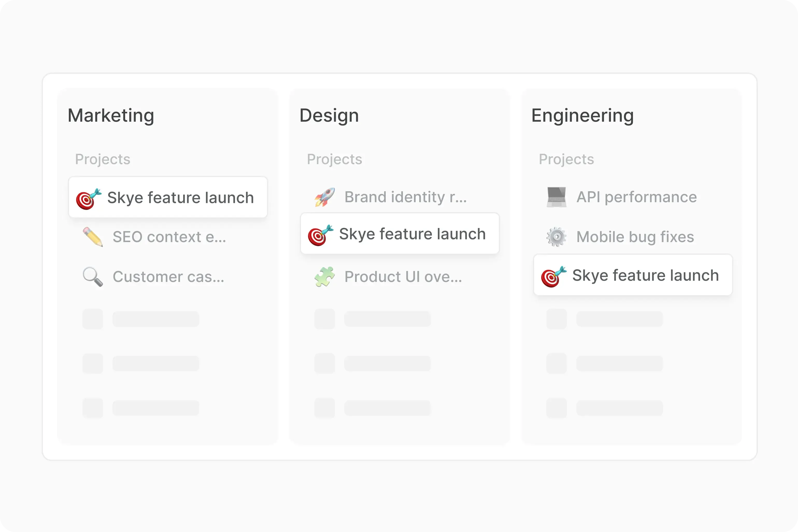Screen dimensions: 798x532
Task: Click the Engineering column heading
Action: pyautogui.click(x=582, y=115)
